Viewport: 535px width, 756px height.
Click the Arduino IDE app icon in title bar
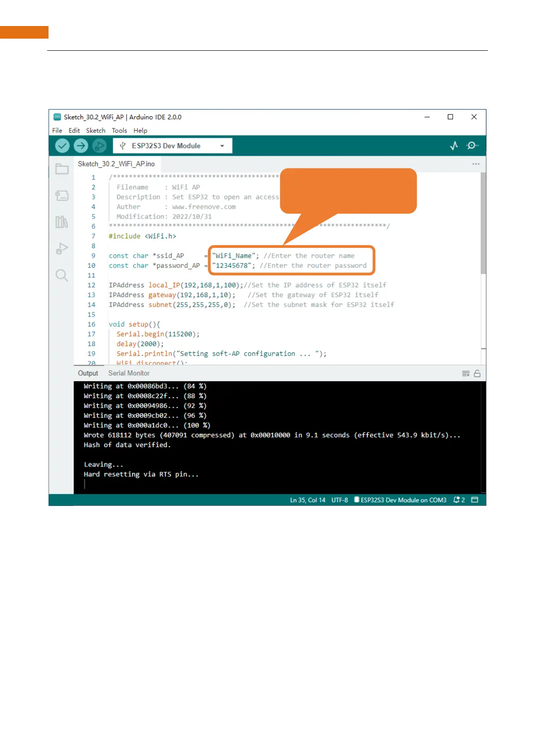click(x=57, y=117)
